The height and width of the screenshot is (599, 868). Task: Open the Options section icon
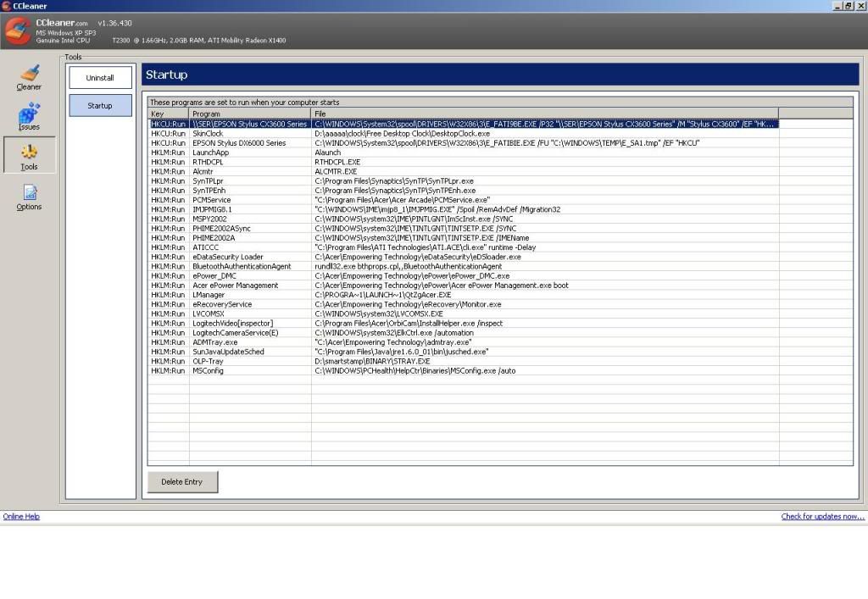tap(29, 197)
